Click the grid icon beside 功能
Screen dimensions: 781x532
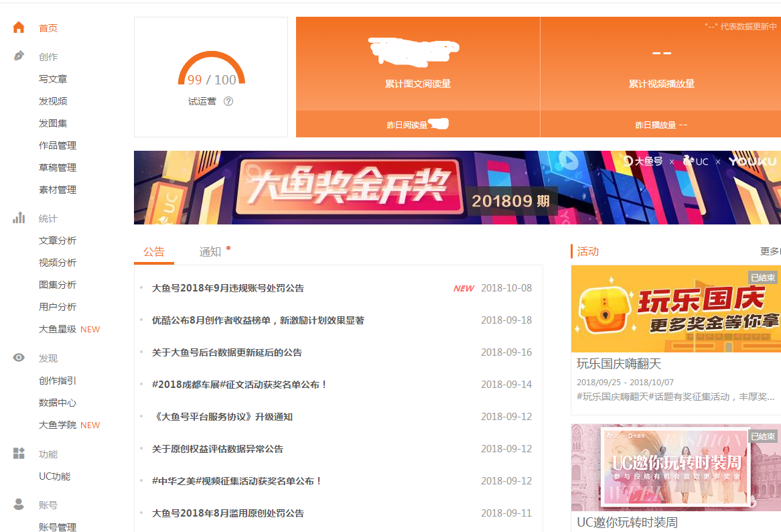[19, 454]
